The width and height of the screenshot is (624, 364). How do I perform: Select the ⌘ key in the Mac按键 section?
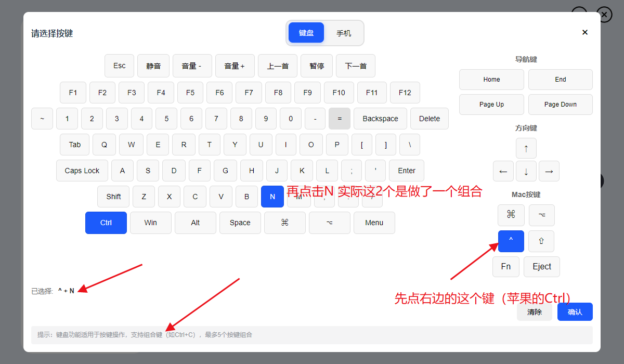[511, 215]
